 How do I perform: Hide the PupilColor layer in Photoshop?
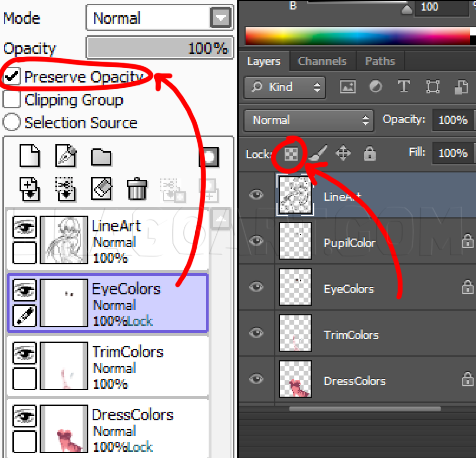[x=257, y=241]
